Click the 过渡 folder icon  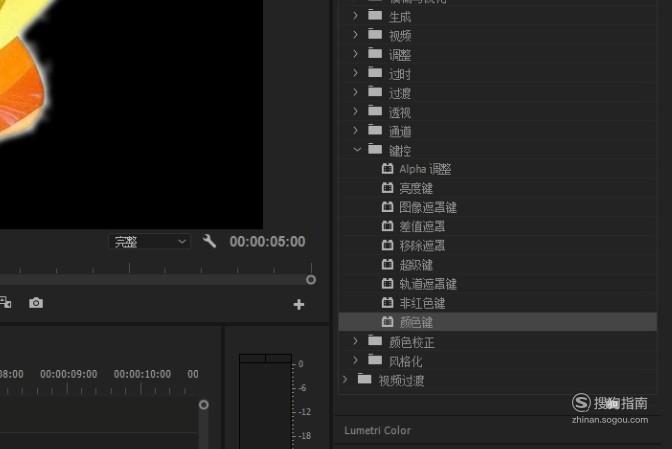click(375, 91)
